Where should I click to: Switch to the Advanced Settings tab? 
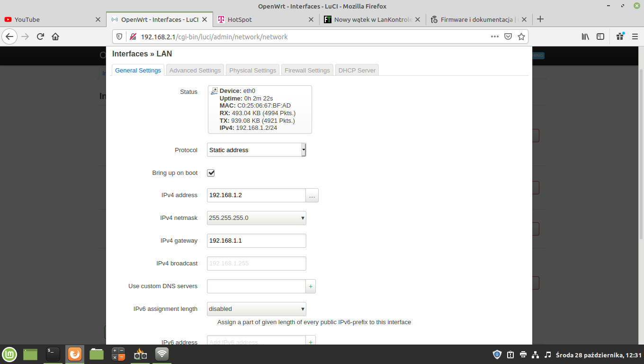click(195, 70)
